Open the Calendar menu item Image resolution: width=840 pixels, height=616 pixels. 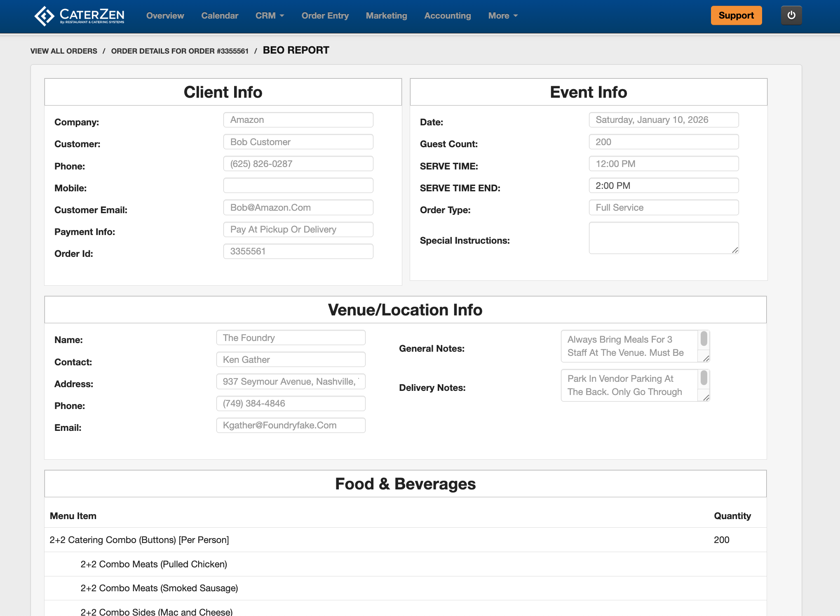click(220, 16)
